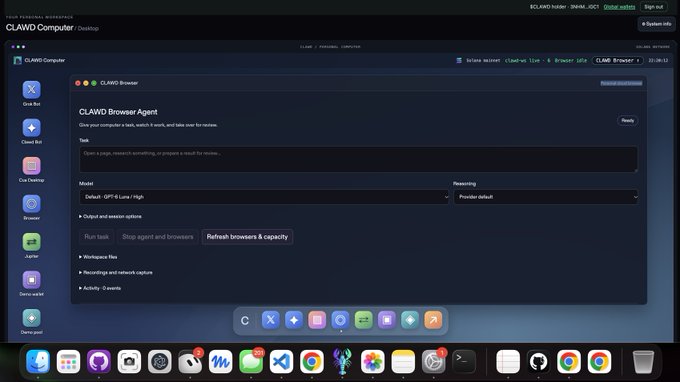Expand Output and session options
Screen dimensions: 680x382
click(110, 216)
